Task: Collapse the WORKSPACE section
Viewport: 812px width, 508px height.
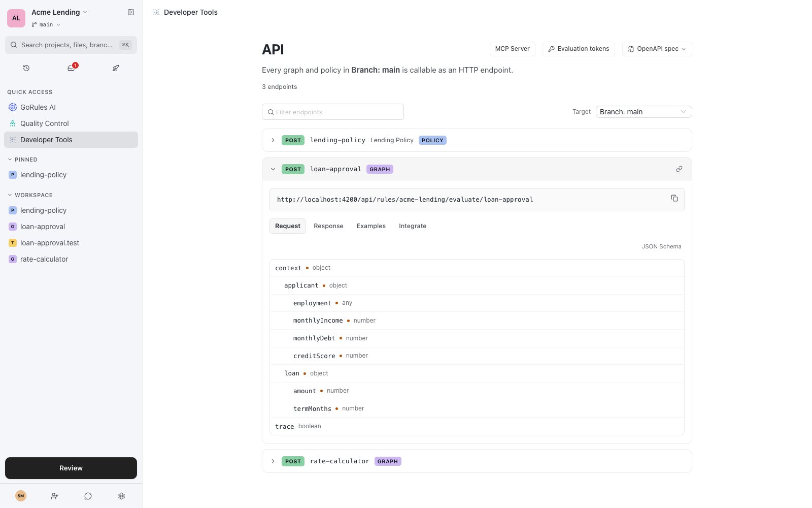Action: [x=30, y=195]
